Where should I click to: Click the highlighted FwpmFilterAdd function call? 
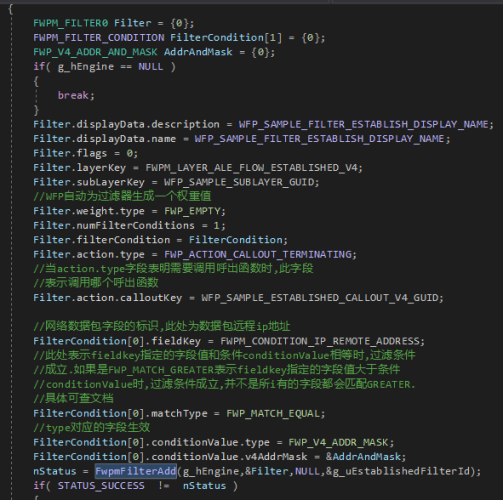pos(135,471)
